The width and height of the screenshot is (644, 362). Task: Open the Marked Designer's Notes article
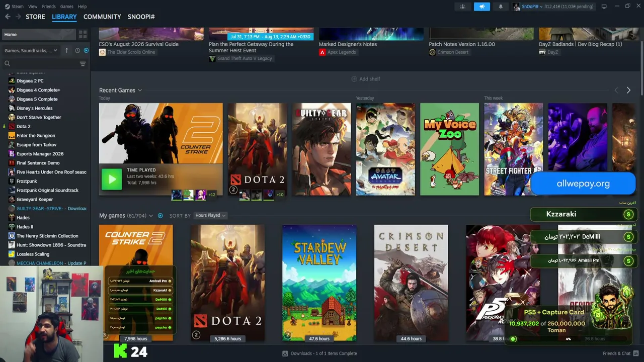point(348,44)
